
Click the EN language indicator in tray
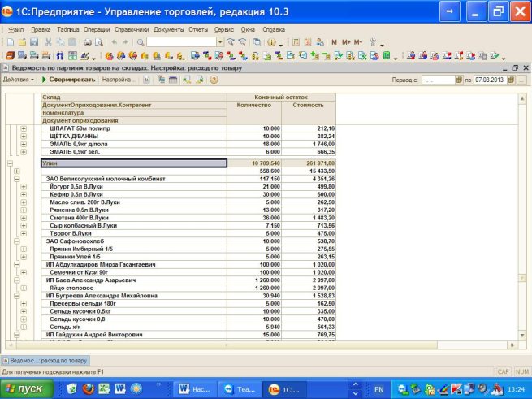tap(378, 389)
